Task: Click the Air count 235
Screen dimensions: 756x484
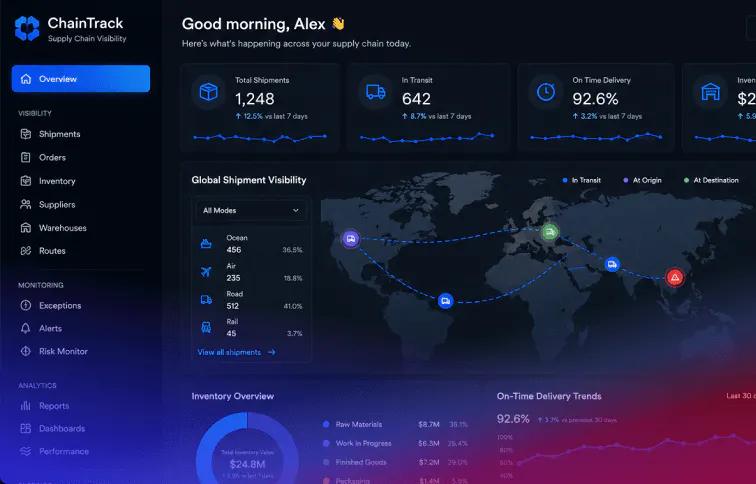Action: pyautogui.click(x=233, y=278)
